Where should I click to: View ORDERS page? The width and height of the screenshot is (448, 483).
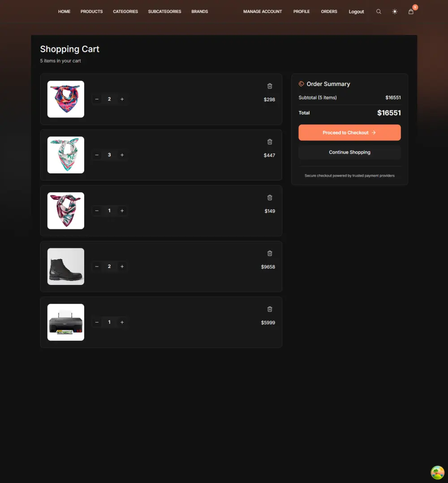(329, 11)
